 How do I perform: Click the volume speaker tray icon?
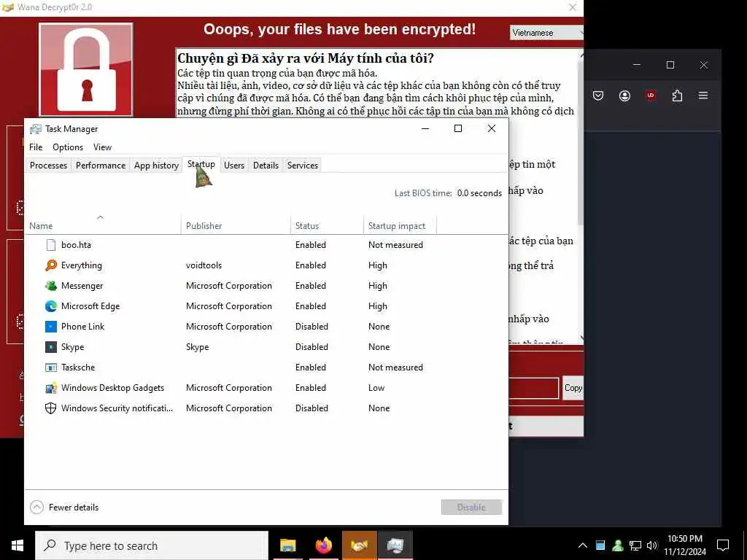point(652,545)
